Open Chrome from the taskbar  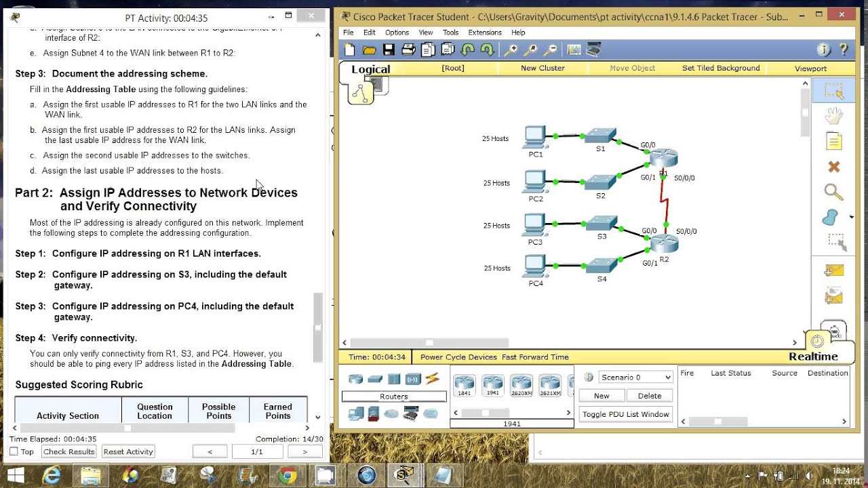tap(288, 475)
